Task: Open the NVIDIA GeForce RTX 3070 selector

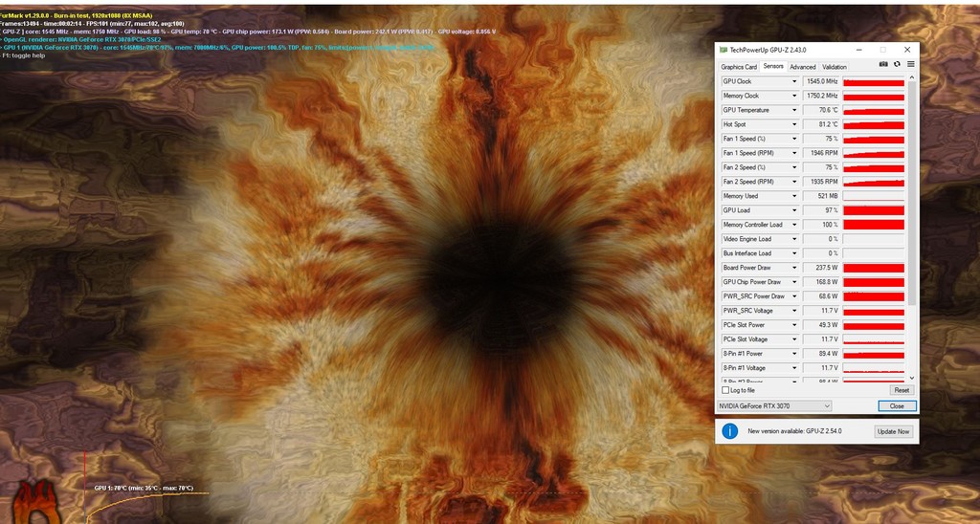Action: pyautogui.click(x=774, y=406)
